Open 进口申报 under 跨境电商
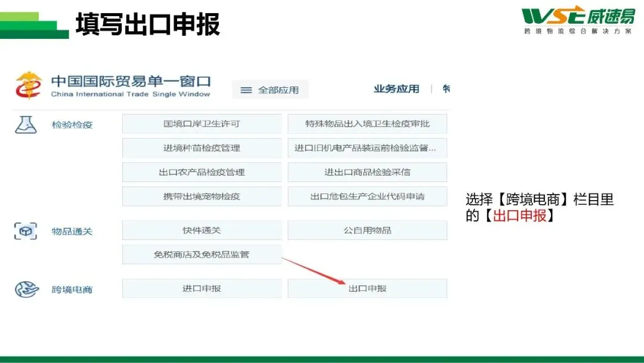 202,288
